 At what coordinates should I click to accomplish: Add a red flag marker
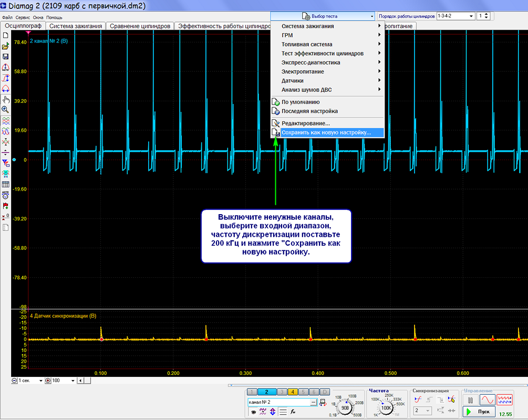pyautogui.click(x=5, y=206)
